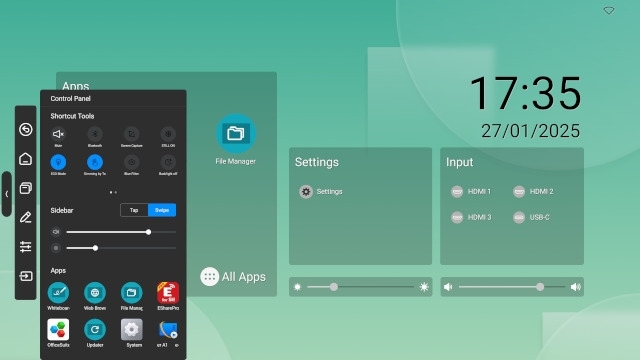Adjust the Control Panel brightness slider

click(121, 248)
